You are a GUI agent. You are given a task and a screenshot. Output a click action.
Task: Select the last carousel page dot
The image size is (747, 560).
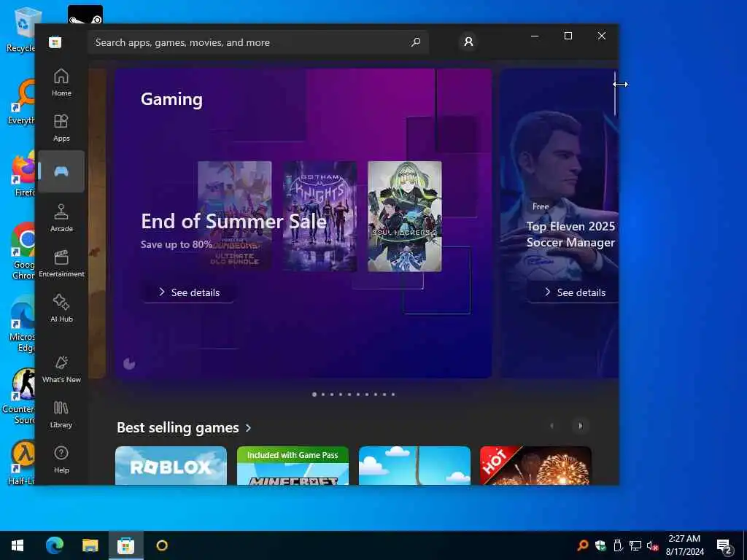click(x=393, y=394)
